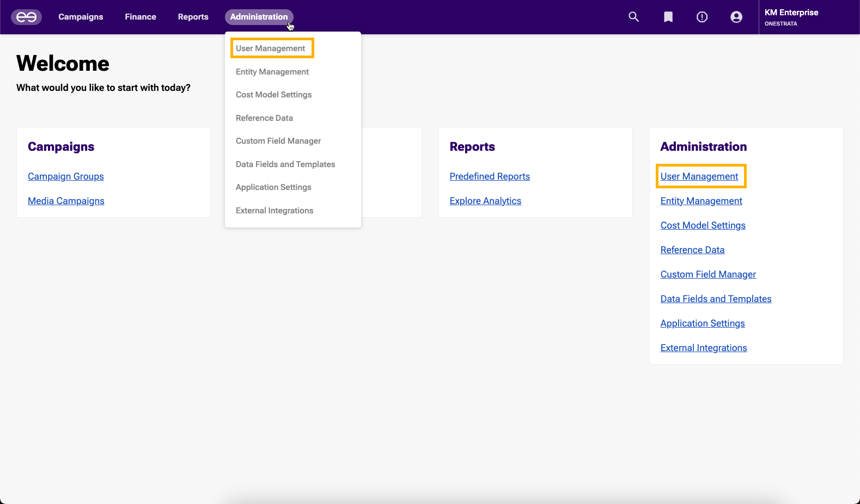This screenshot has height=504, width=860.
Task: Choose Entity Management from dropdown menu
Action: coord(272,72)
